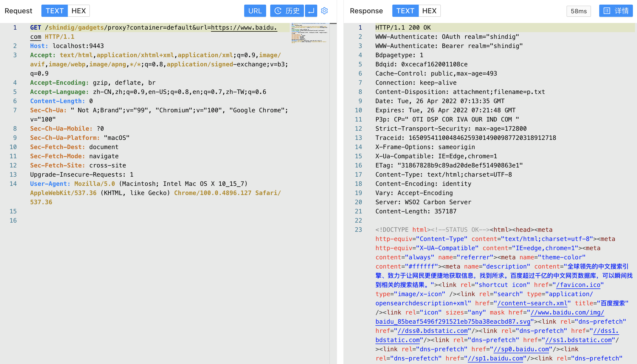
Task: Click the Host header value localhost:9443
Action: [x=78, y=46]
